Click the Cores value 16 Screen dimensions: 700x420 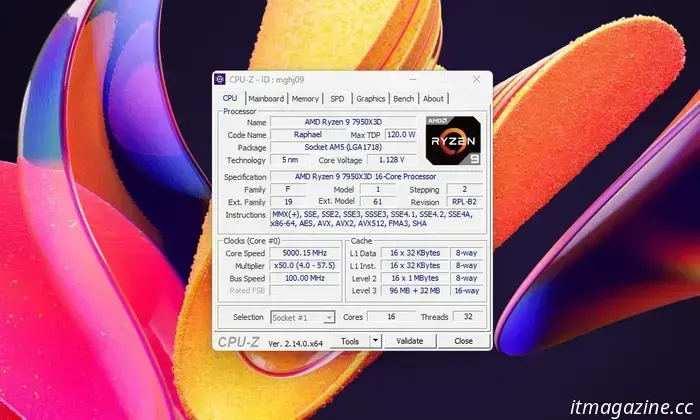(x=391, y=316)
